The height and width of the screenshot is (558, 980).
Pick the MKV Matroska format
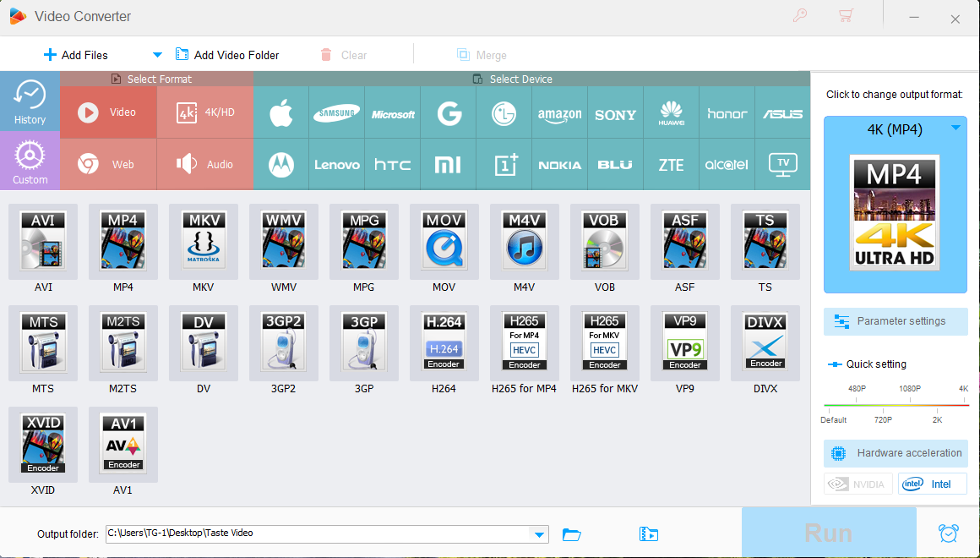(203, 242)
